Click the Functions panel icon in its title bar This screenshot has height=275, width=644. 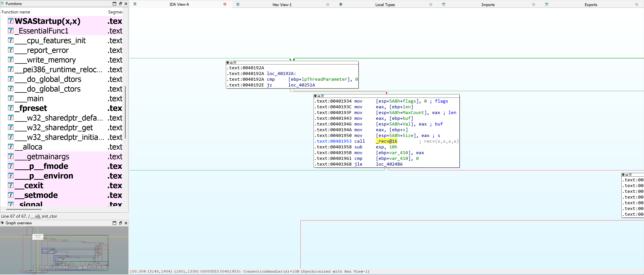(3, 4)
